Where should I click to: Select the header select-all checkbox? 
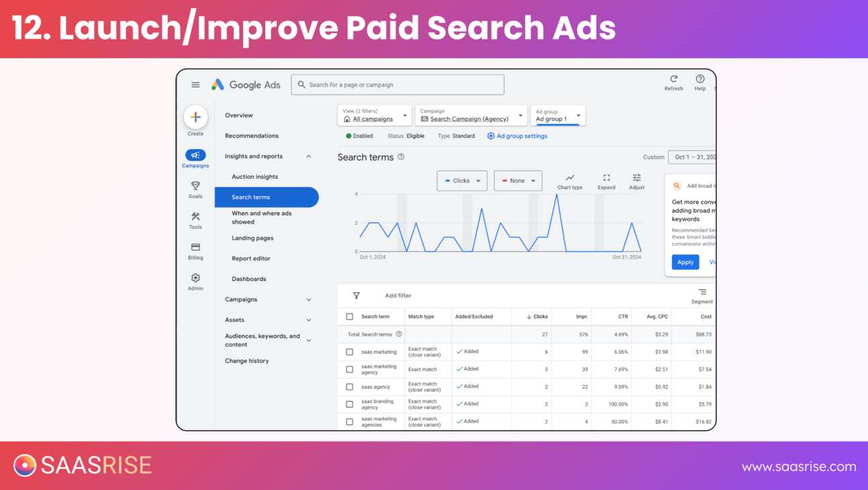pos(349,317)
